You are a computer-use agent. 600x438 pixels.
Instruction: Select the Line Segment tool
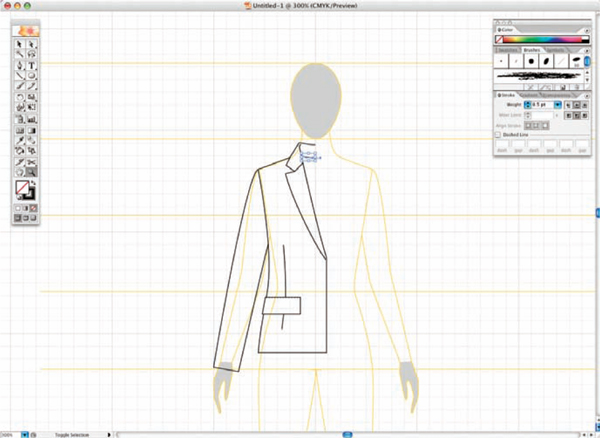[x=20, y=76]
